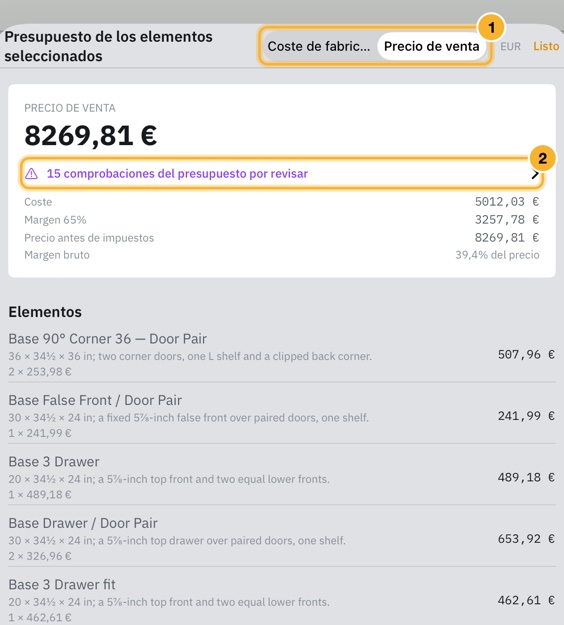Click the Margen bruto 39,4% row
Viewport: 564px width, 625px height.
pos(282,255)
